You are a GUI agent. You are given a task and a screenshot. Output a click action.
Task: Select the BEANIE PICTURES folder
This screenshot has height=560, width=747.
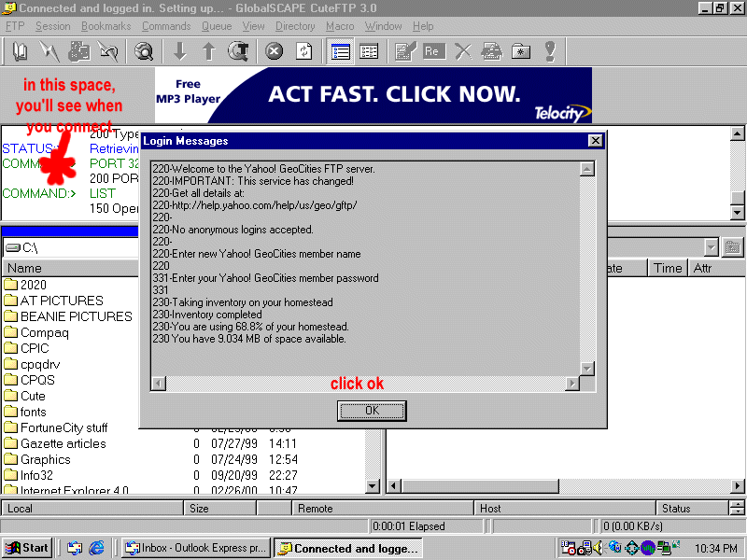[76, 316]
